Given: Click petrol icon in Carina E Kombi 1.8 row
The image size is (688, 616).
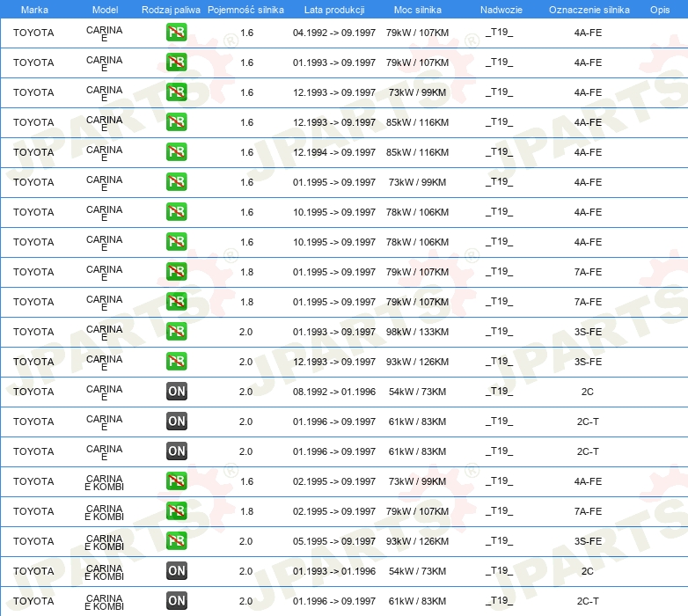Looking at the screenshot, I should click(x=176, y=510).
